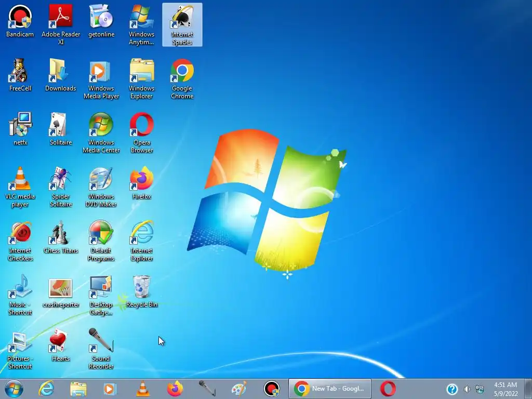Open Sound Recorder microphone taskbar icon
Screen dimensions: 532x399
pyautogui.click(x=207, y=389)
